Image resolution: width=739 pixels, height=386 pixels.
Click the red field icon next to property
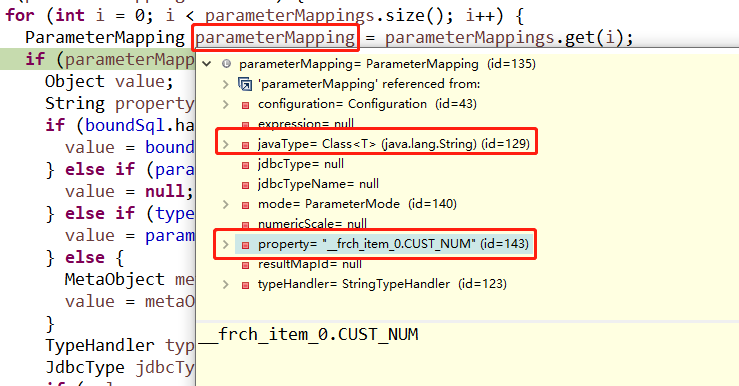point(245,245)
